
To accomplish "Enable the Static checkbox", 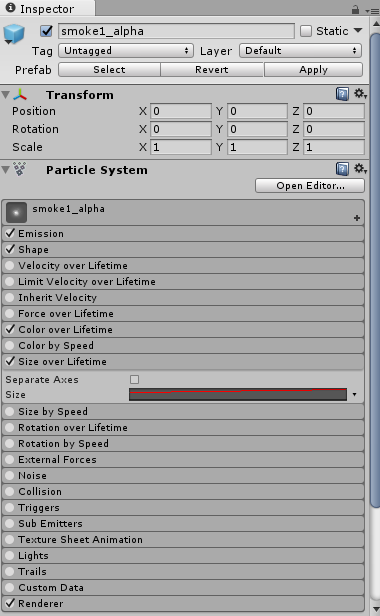I will point(306,31).
